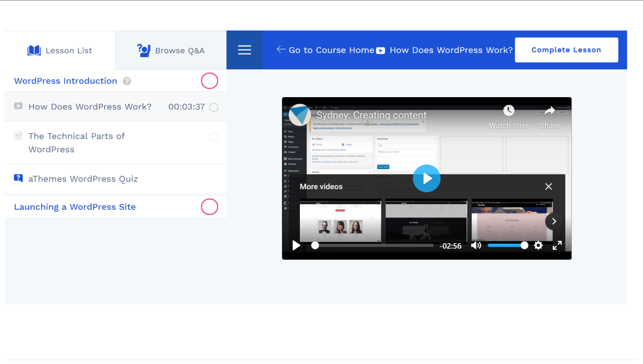Click the How Does WordPress Work? header title
Screen dimensions: 643x364
point(451,50)
